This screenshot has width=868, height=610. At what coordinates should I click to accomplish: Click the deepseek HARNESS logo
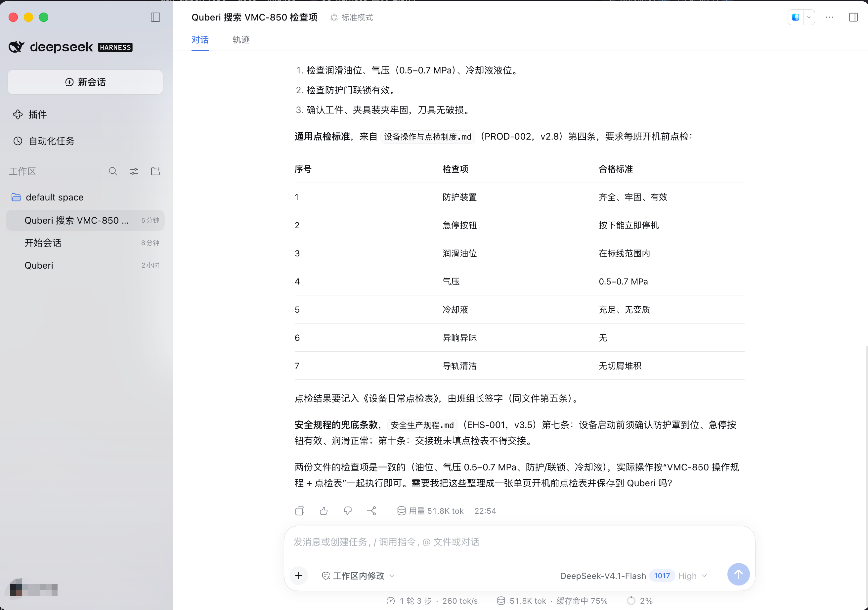tap(70, 47)
